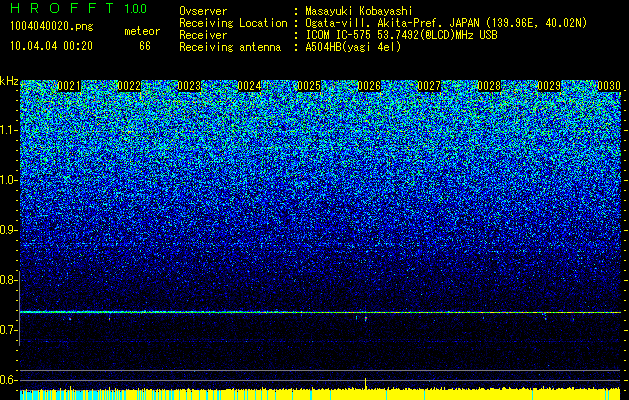Click the 0024 time marker
The width and height of the screenshot is (629, 400).
coord(249,86)
